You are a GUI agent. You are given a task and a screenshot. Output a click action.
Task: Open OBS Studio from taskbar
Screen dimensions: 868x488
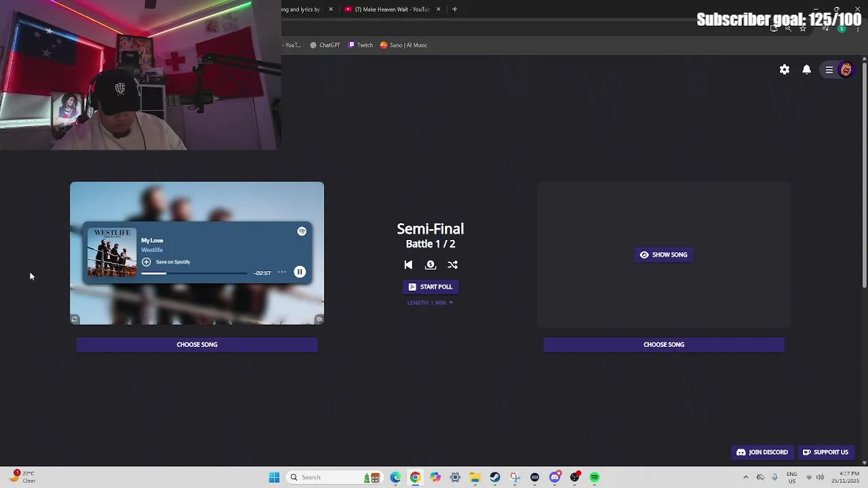575,477
